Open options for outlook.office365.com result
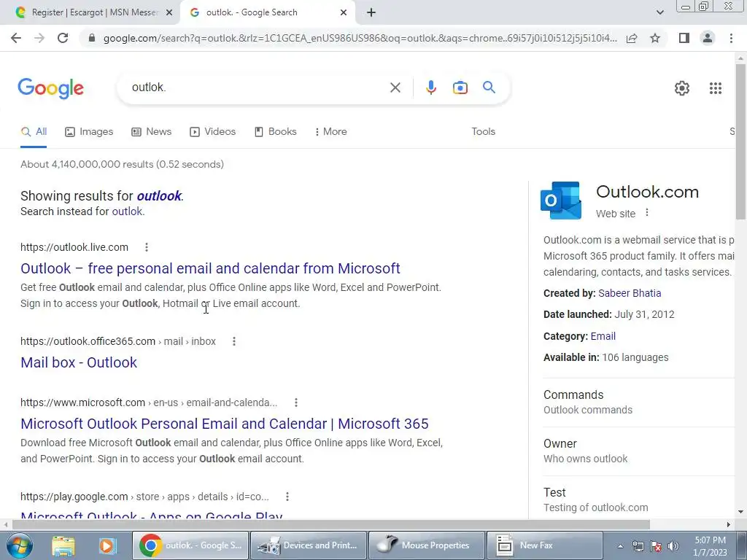 [x=234, y=341]
